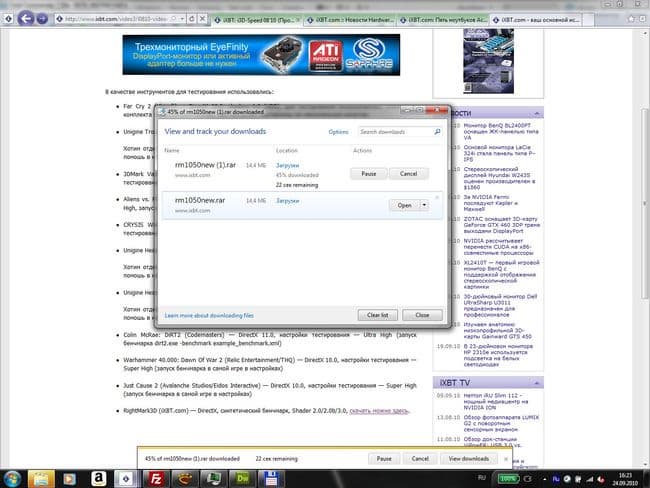Select the rm1050new (1).rar file name

pyautogui.click(x=205, y=165)
